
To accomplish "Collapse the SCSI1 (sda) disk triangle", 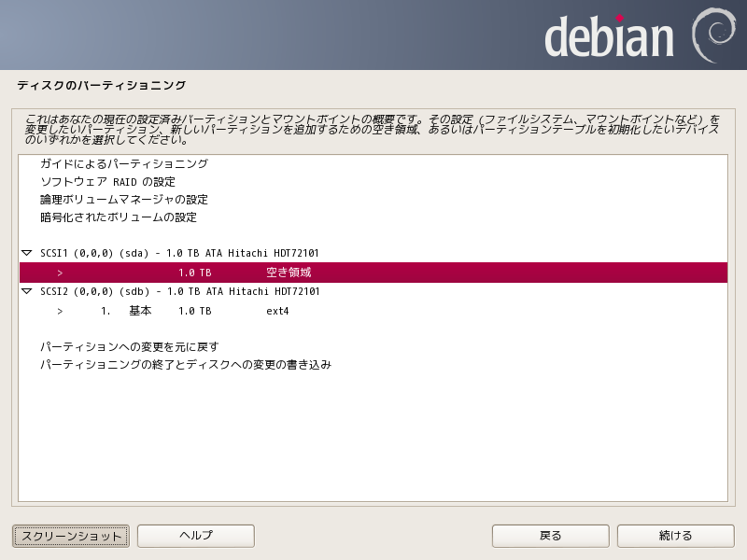I will [26, 254].
